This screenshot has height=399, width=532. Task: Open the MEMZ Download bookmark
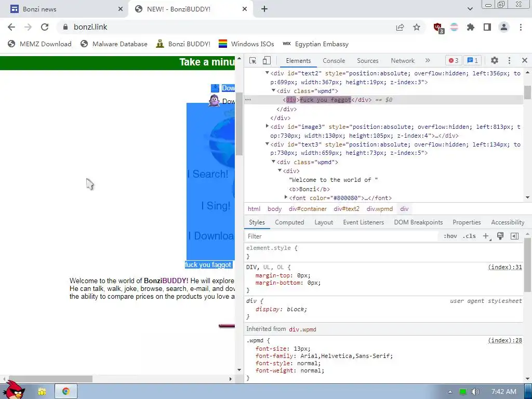coord(39,44)
